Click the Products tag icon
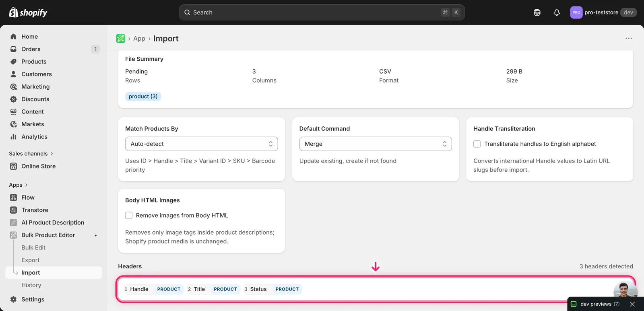The image size is (644, 311). [x=13, y=62]
